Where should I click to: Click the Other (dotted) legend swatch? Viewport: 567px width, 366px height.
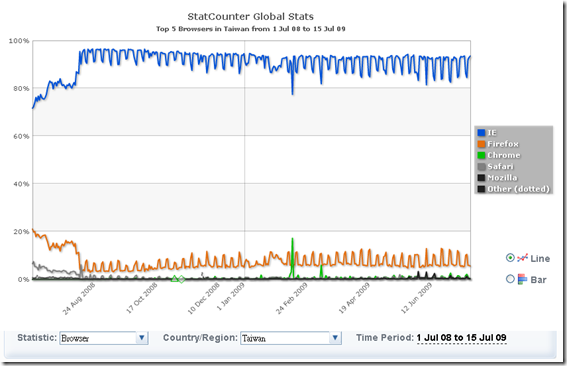point(481,189)
